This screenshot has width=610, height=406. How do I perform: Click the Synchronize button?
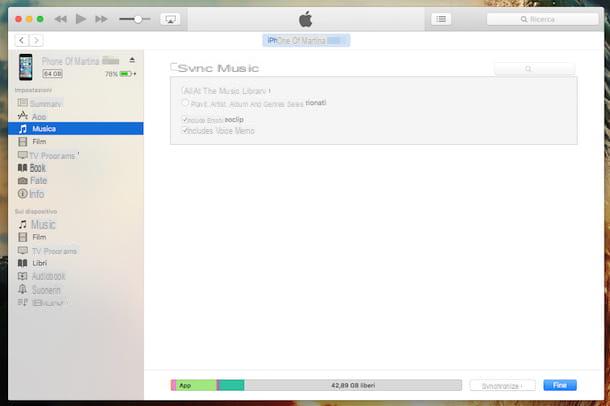(x=503, y=386)
